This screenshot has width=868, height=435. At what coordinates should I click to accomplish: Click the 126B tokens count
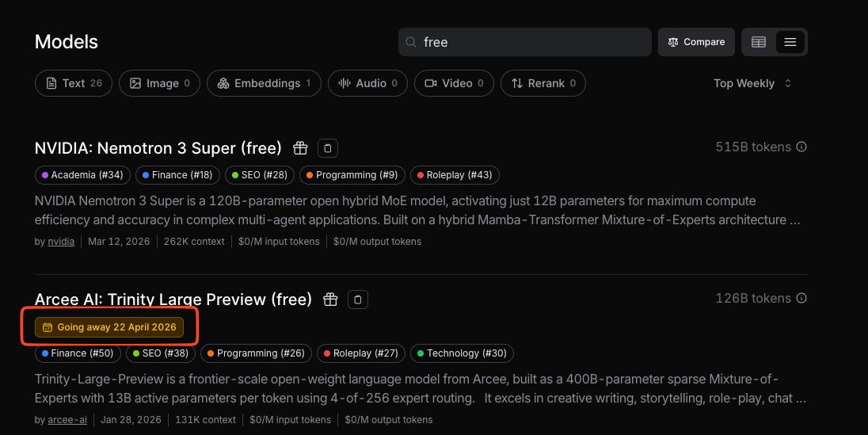click(753, 298)
